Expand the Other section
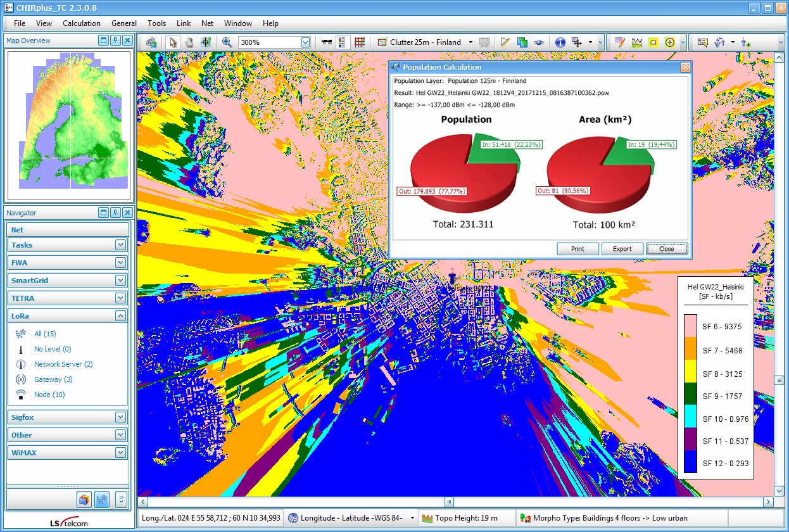Image resolution: width=789 pixels, height=532 pixels. point(120,435)
